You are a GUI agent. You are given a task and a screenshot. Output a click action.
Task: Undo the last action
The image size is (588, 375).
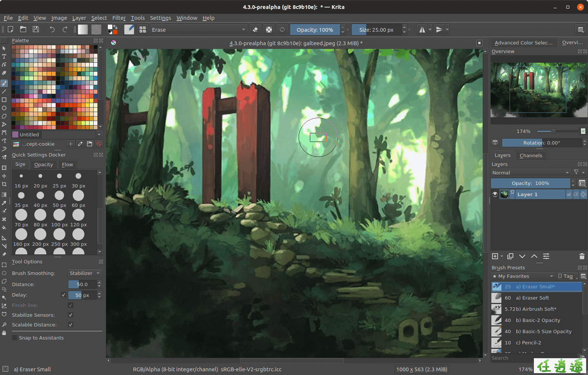point(52,30)
